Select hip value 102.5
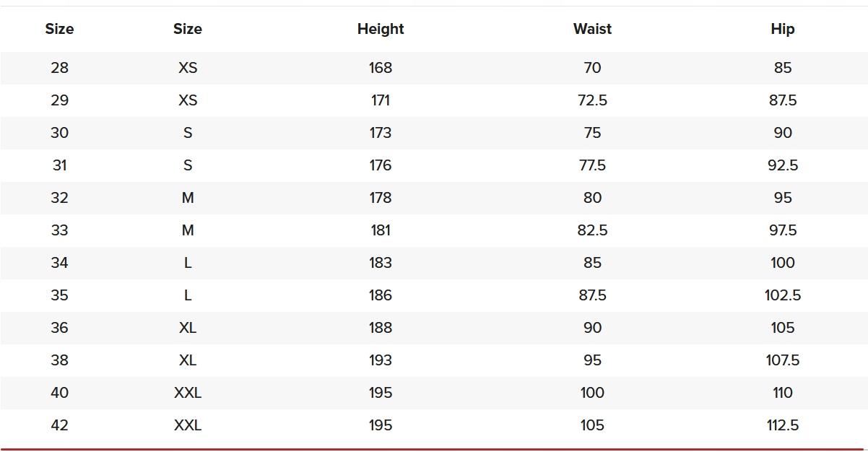Screen dimensions: 868x452 [782, 295]
